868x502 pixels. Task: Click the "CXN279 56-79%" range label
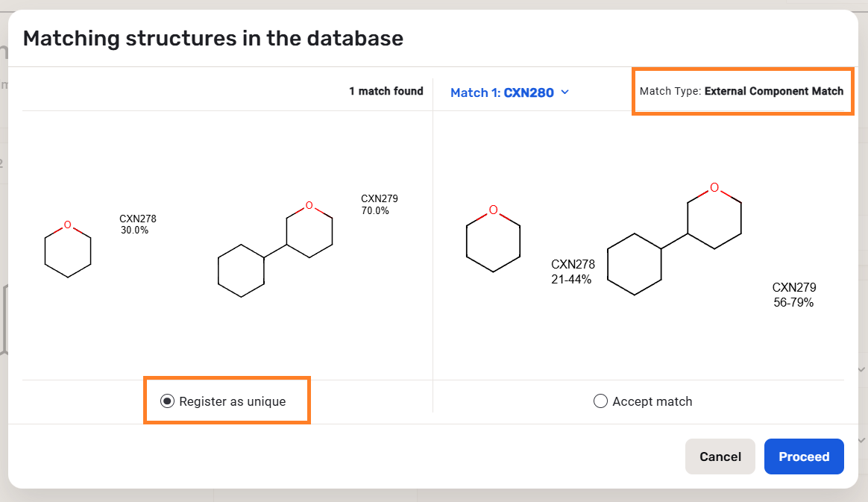coord(794,295)
